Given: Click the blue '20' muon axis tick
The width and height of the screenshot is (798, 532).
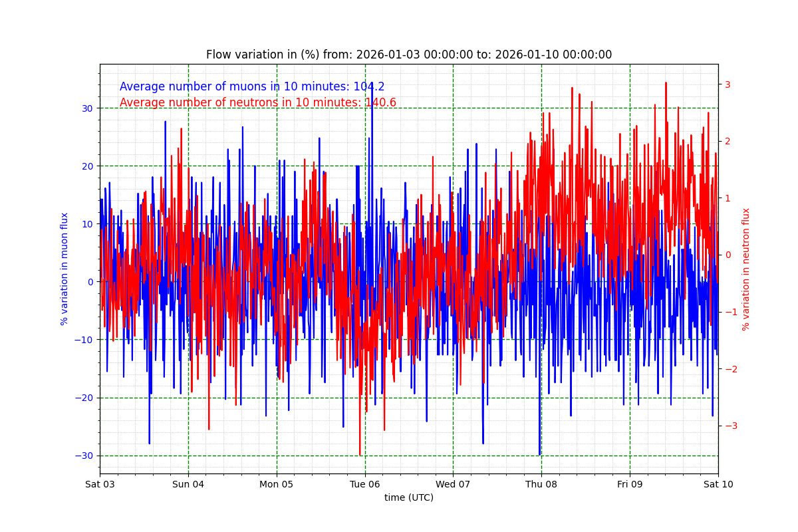Looking at the screenshot, I should [x=88, y=166].
